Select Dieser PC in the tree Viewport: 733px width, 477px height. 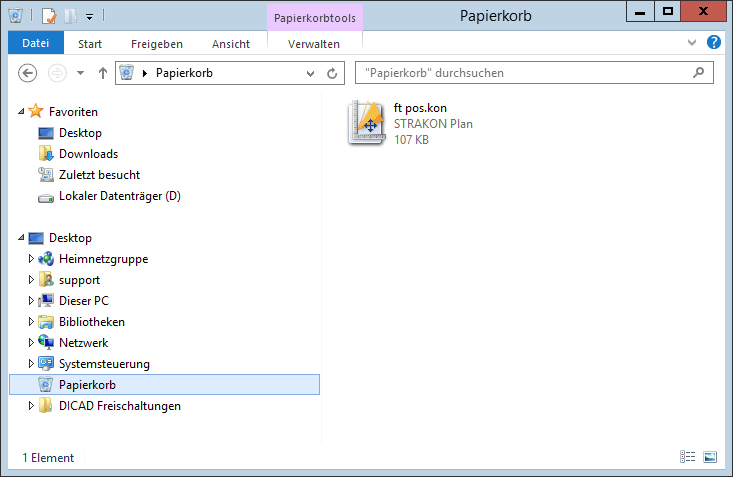[x=83, y=301]
